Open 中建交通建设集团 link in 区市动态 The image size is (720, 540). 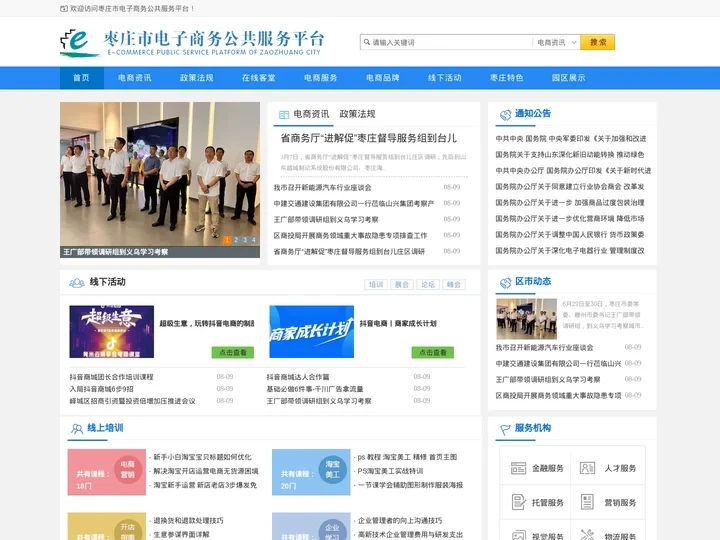558,364
